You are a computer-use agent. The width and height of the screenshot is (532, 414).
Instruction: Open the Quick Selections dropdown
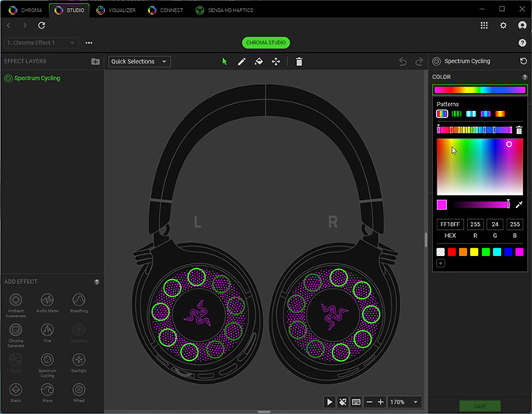click(x=139, y=62)
